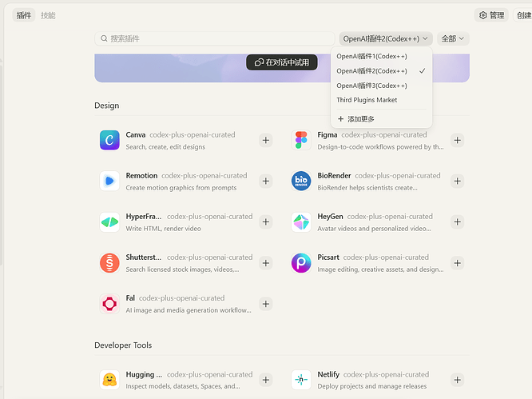Click the 创建 button

tap(523, 15)
